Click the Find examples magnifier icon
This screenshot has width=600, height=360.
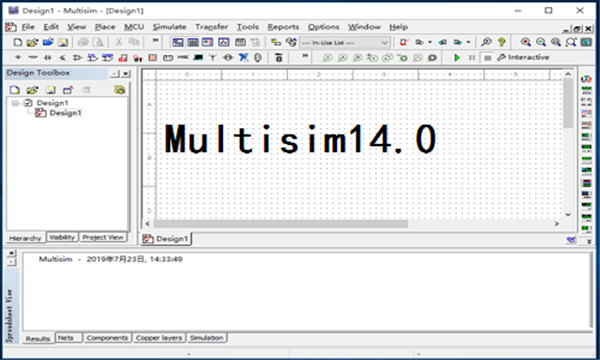486,42
